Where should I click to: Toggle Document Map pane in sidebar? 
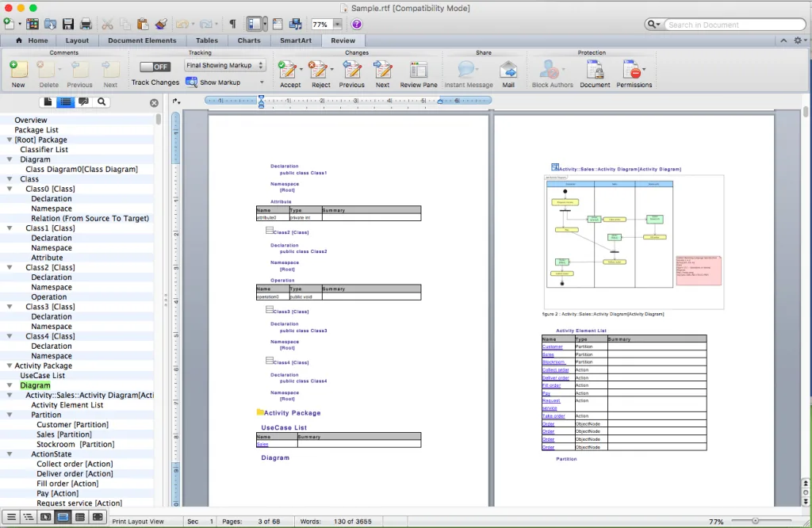(66, 102)
